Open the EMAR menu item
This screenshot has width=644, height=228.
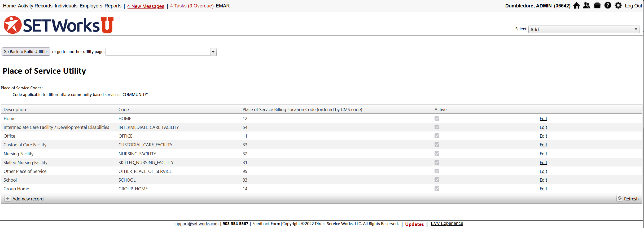click(x=223, y=6)
